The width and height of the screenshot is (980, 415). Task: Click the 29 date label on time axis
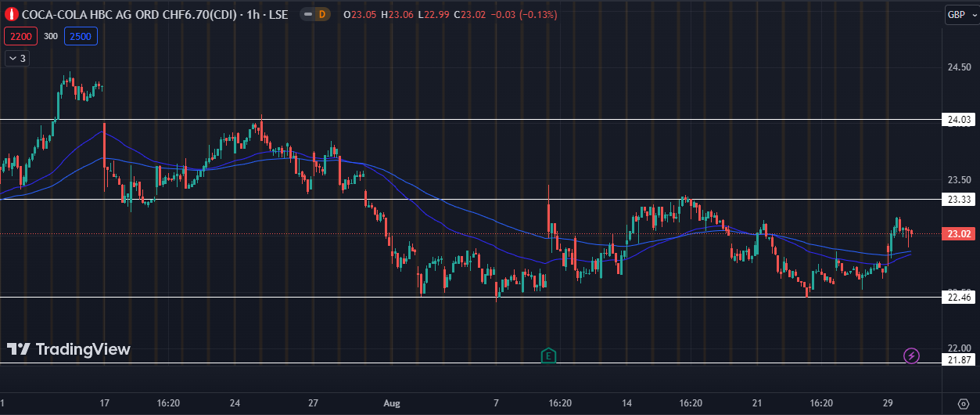888,403
